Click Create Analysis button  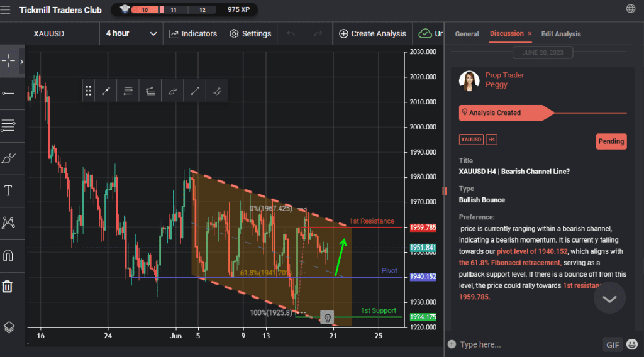(x=372, y=34)
